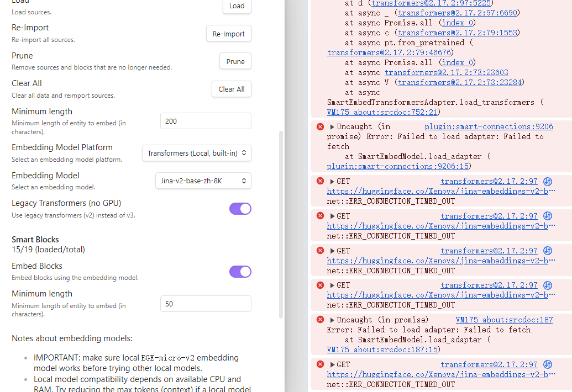Click the network icon beside the second GET error
Viewport: 572px width, 392px height.
pos(548,216)
